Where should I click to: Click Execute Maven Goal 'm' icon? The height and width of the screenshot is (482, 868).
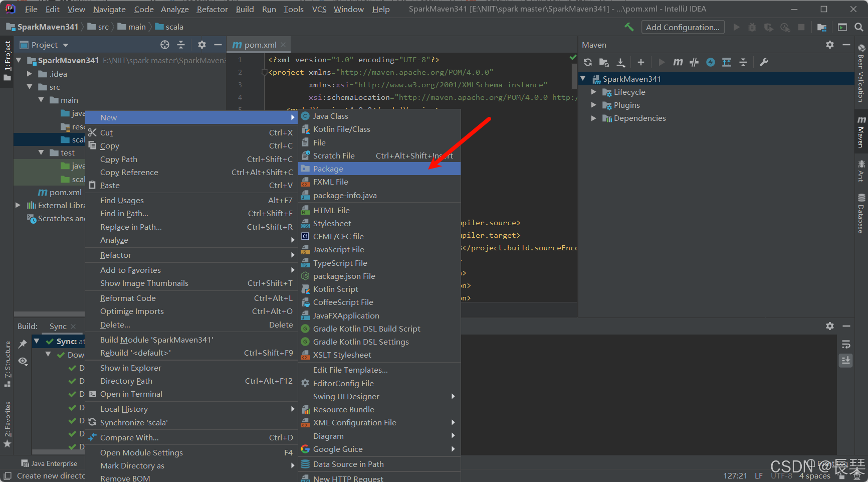pyautogui.click(x=678, y=62)
